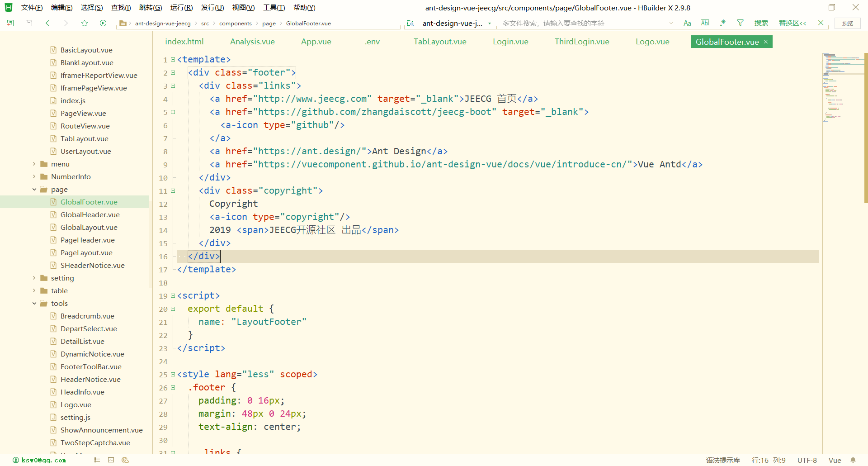Click the logged-in user ksw0@qq.com
This screenshot has height=466, width=868.
[39, 460]
